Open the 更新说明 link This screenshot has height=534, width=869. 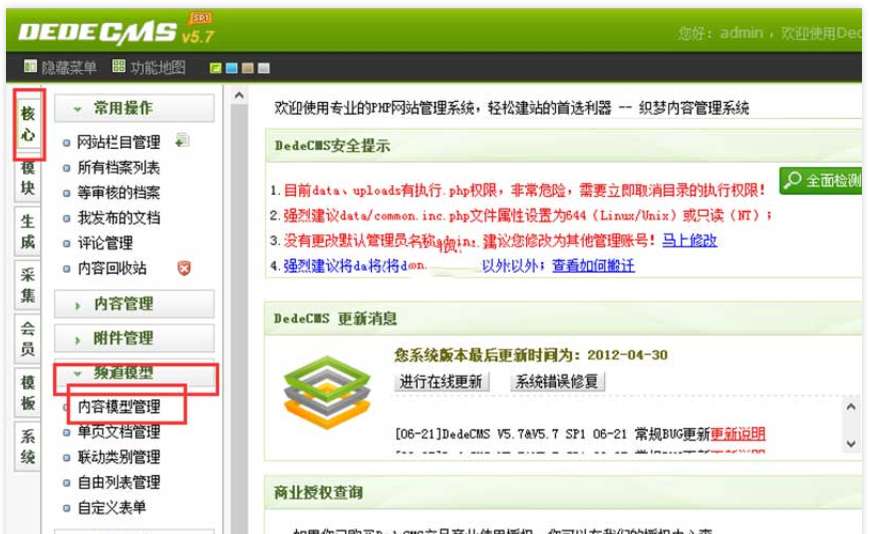pyautogui.click(x=738, y=434)
